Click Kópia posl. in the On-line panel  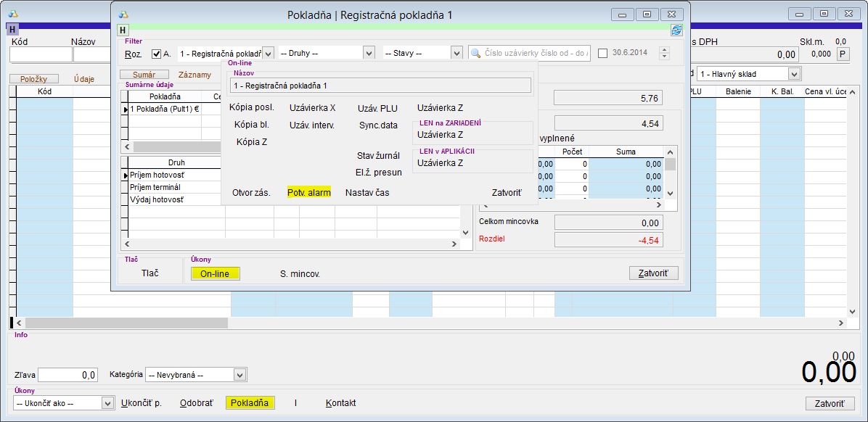[x=251, y=108]
